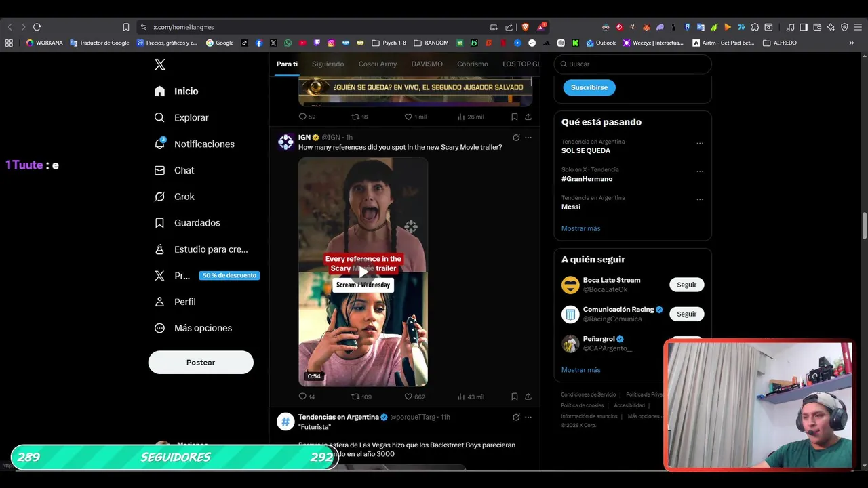
Task: Click the page vertical scrollbar
Action: pos(864,225)
